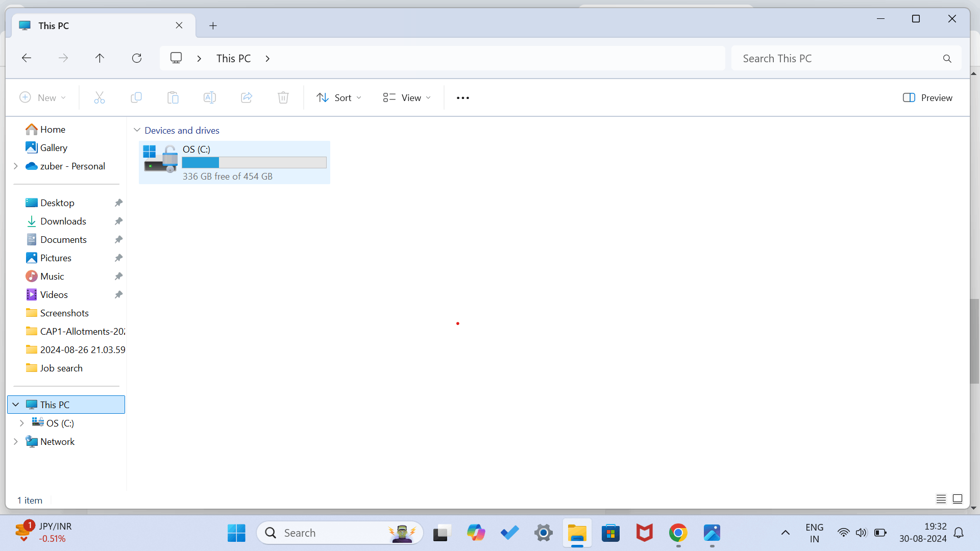Expand the Network tree node
Screen dimensions: 980x551
click(16, 441)
